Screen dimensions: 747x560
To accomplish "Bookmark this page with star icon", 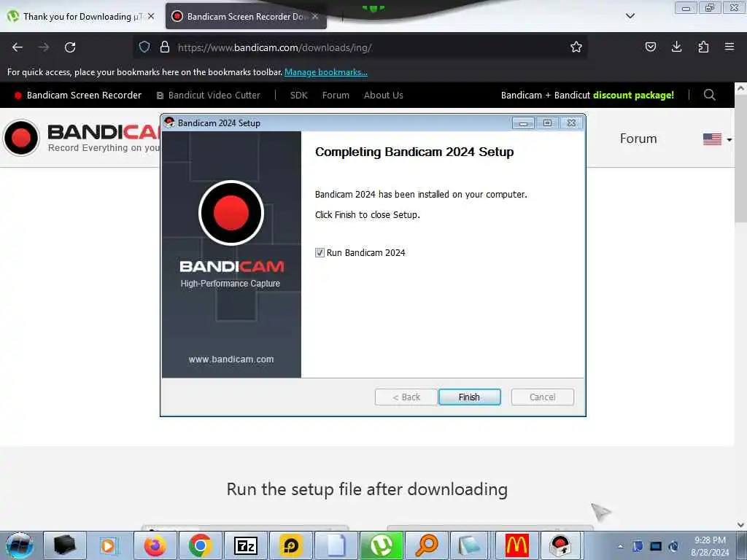I will click(576, 47).
